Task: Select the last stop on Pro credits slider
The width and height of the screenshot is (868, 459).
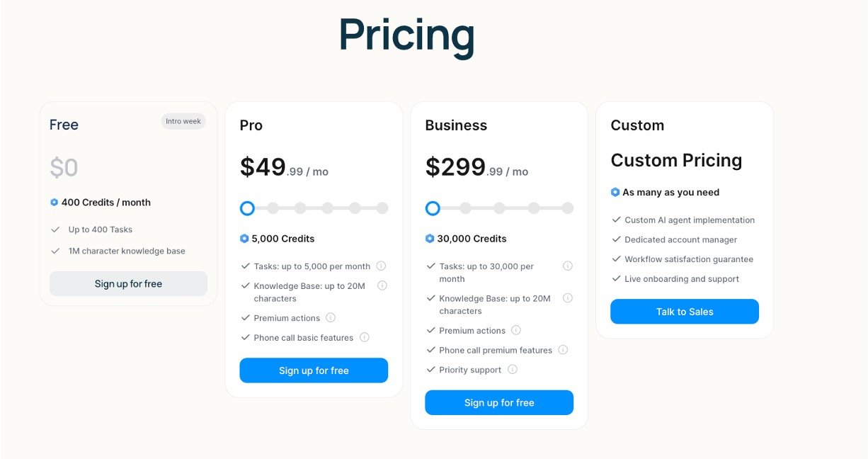Action: point(382,208)
